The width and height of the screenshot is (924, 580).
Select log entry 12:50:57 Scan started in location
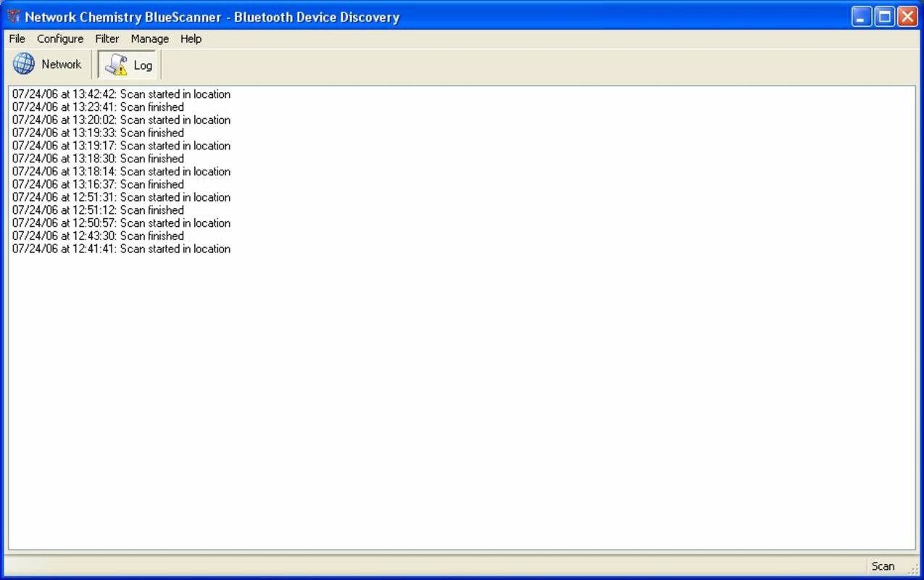(x=121, y=223)
